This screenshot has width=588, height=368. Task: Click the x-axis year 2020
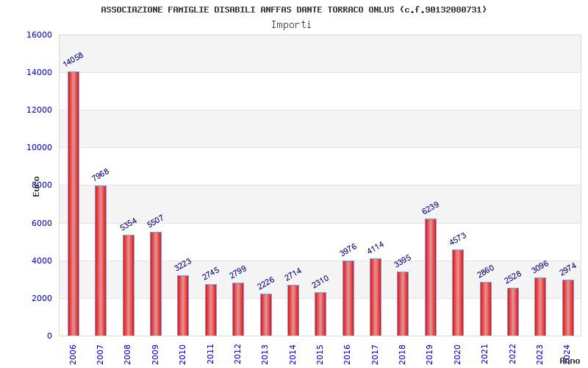click(457, 355)
